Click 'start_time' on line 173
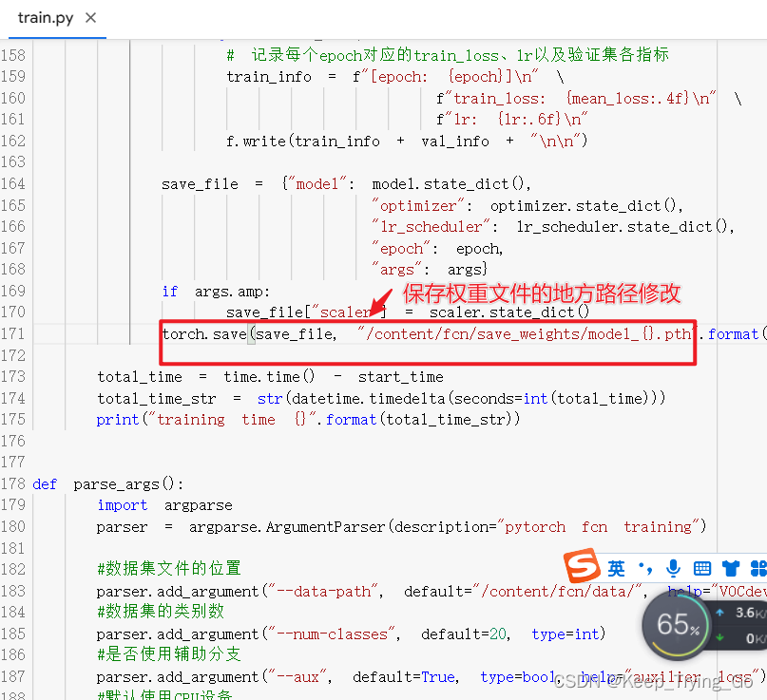Screen dimensions: 767x700 pos(400,377)
